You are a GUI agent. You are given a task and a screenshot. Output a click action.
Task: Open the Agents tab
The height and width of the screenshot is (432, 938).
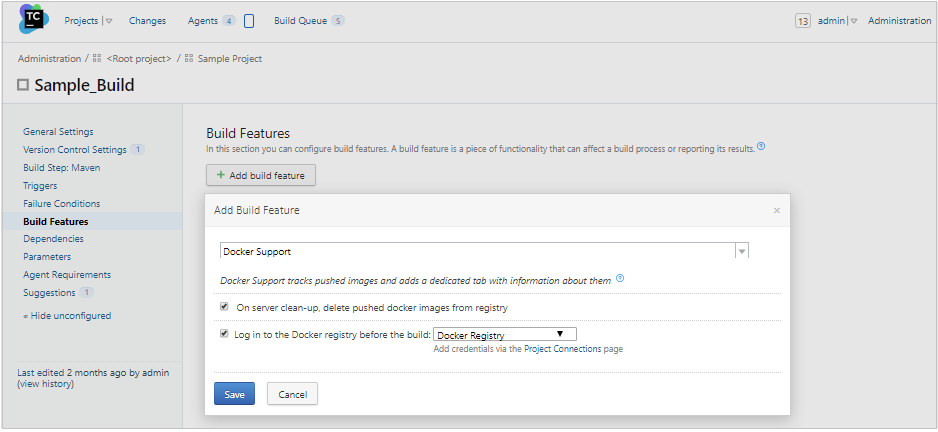(203, 21)
